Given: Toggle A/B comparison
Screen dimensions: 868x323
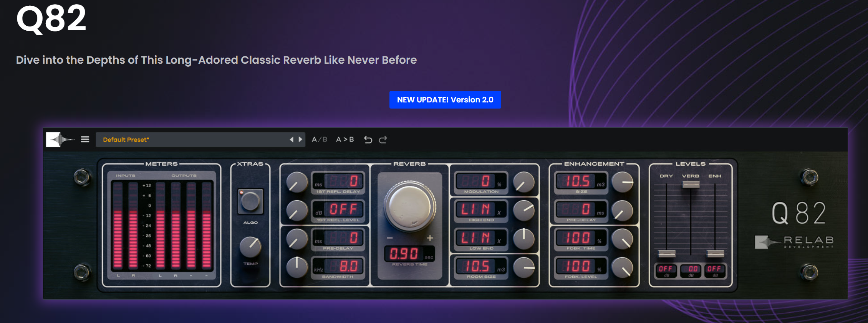Looking at the screenshot, I should 320,140.
